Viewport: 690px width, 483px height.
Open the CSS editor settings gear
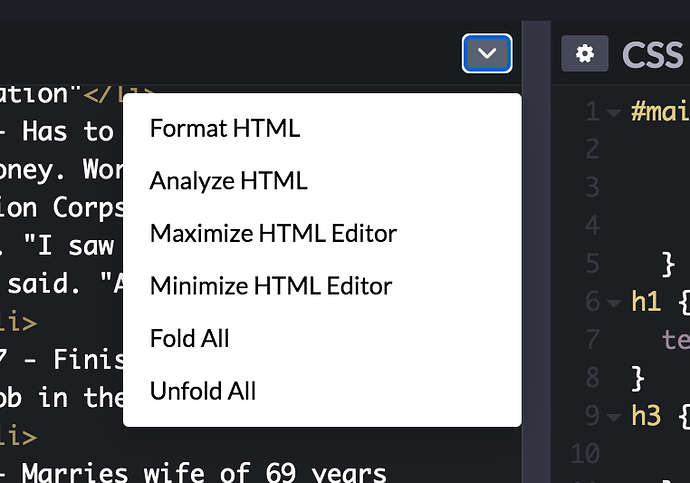585,54
